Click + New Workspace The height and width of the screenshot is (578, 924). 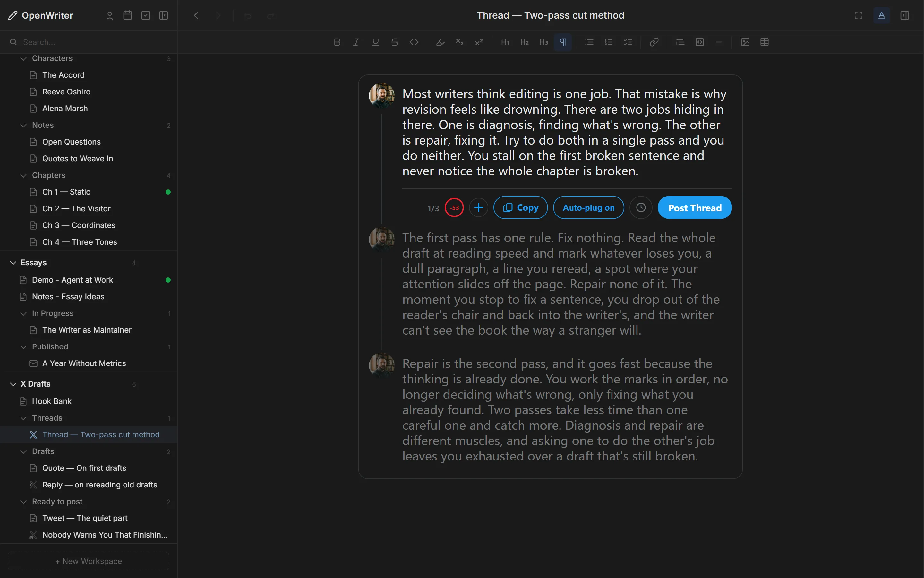[x=89, y=561]
